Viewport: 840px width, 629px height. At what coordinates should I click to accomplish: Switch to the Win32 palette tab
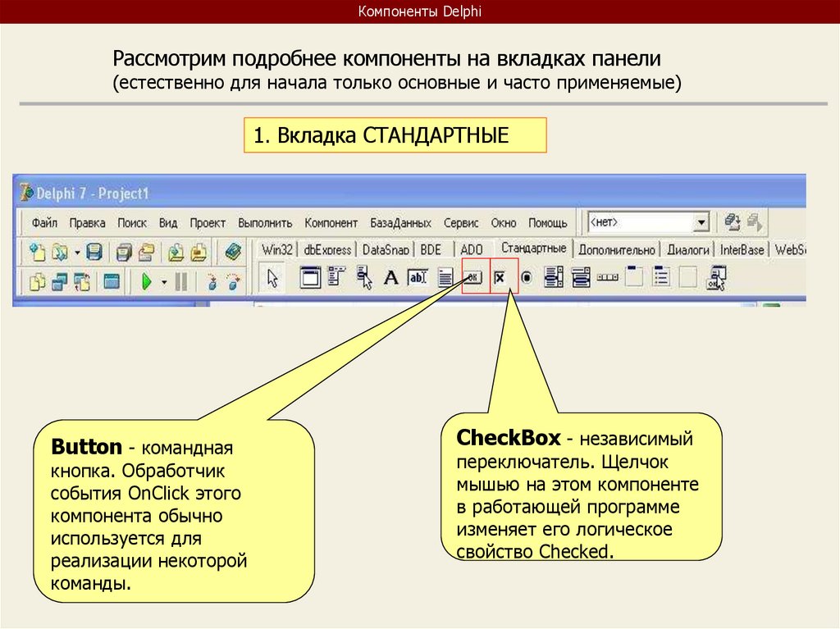277,249
